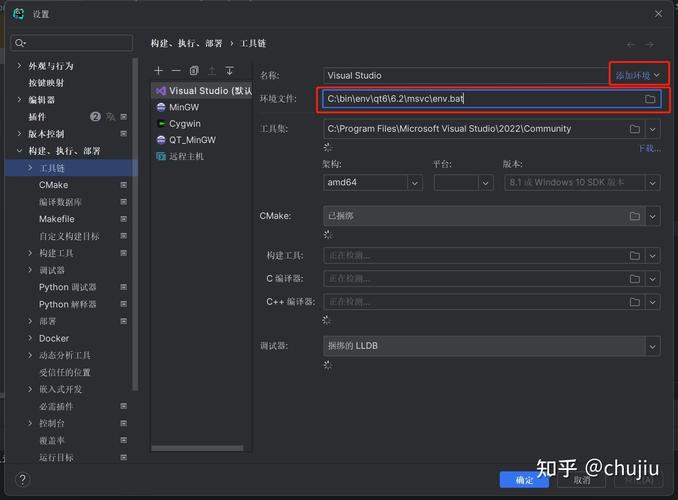This screenshot has height=500, width=678.
Task: Move toolchain up arrow icon
Action: click(x=212, y=71)
